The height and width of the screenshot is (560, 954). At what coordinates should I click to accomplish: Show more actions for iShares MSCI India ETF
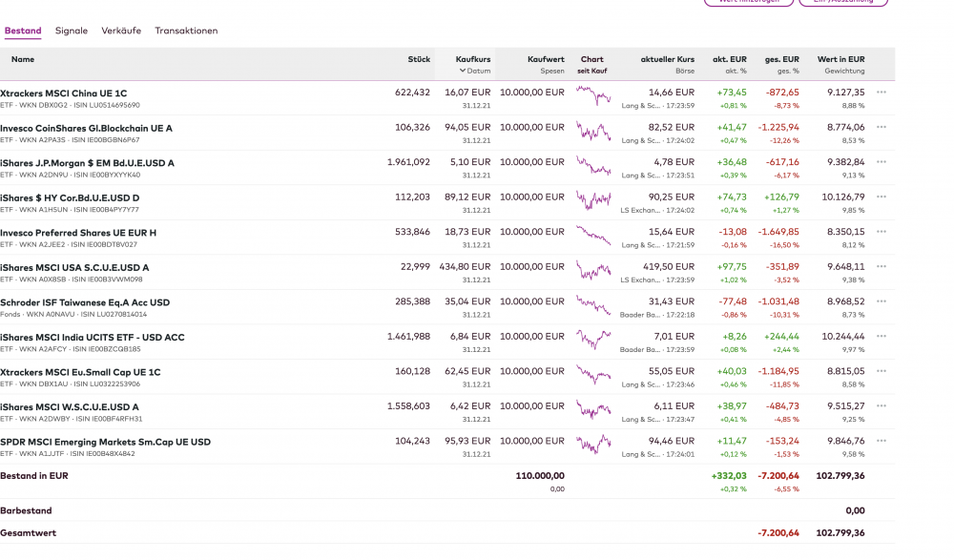[x=881, y=337]
